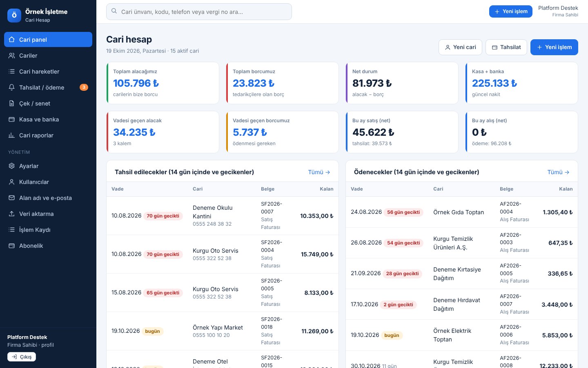Open the Ayarlar gear icon
The width and height of the screenshot is (588, 368).
11,166
